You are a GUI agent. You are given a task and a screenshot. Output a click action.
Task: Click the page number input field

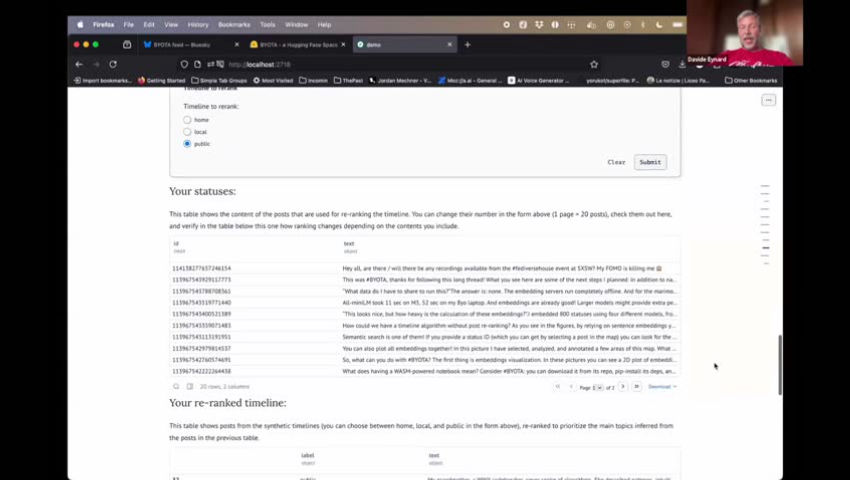pos(598,386)
